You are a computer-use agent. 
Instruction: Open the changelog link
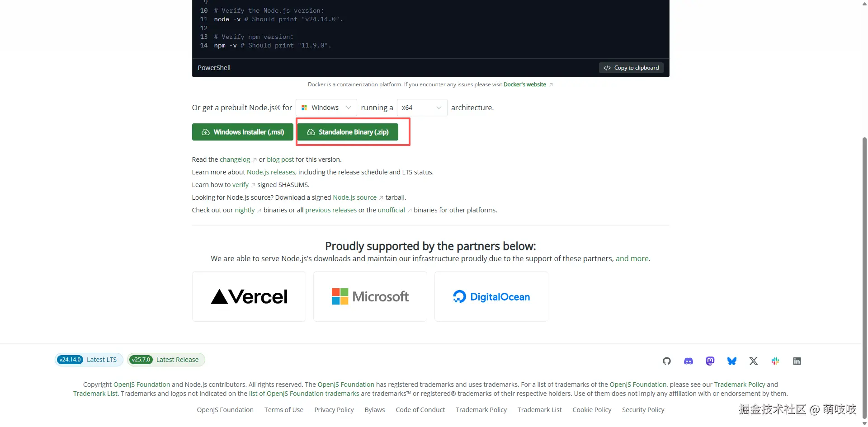point(235,160)
